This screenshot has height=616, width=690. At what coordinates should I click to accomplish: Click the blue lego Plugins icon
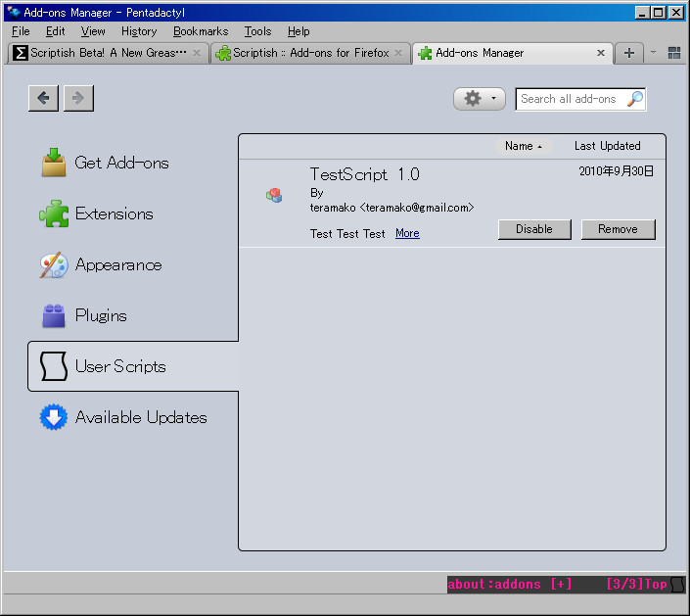click(54, 316)
